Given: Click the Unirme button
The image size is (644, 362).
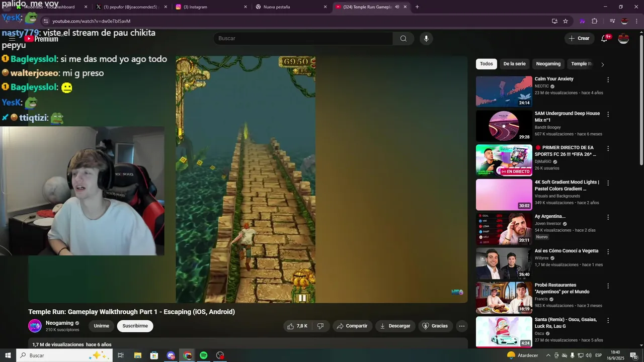Looking at the screenshot, I should 101,326.
